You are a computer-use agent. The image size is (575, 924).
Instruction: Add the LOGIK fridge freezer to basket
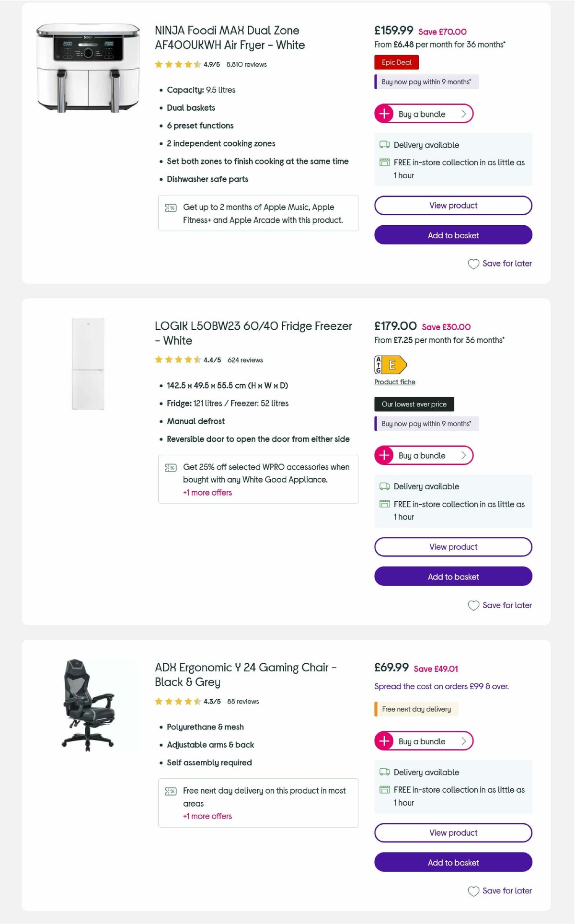[x=453, y=577]
